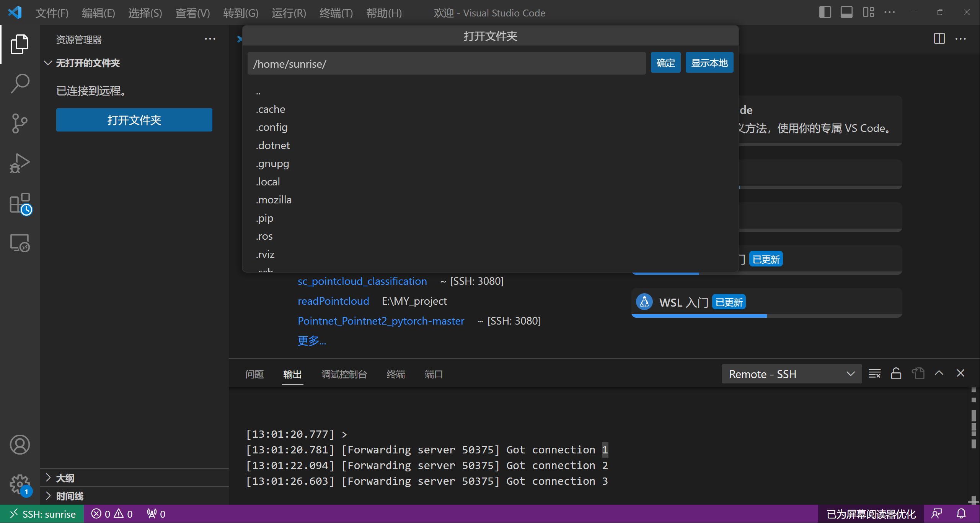This screenshot has width=980, height=523.
Task: Select the .rviz folder entry
Action: click(490, 255)
